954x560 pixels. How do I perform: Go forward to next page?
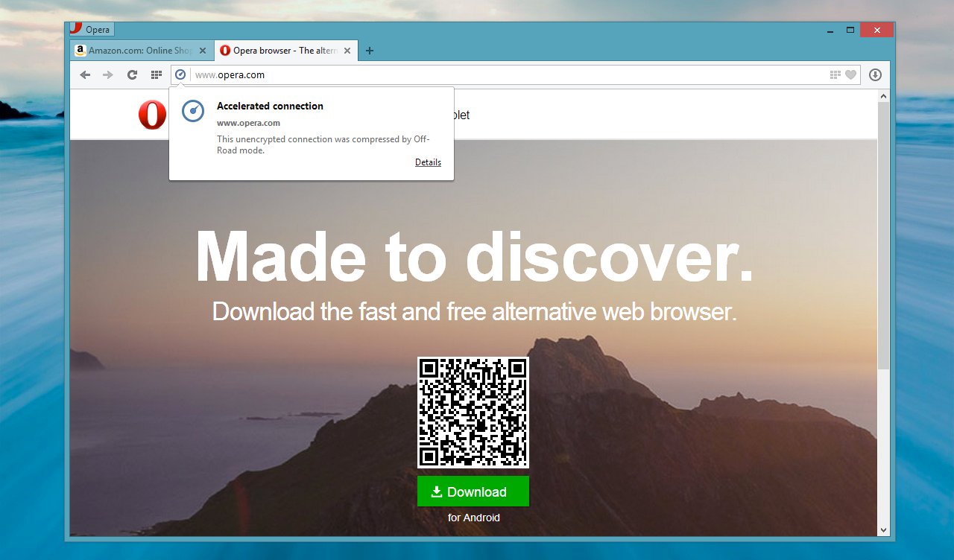(x=108, y=74)
